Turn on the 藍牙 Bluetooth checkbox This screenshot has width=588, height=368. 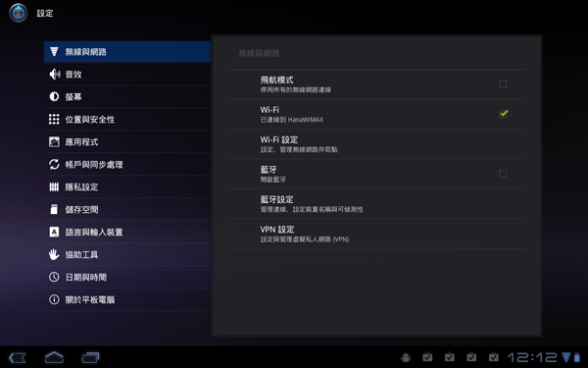503,174
